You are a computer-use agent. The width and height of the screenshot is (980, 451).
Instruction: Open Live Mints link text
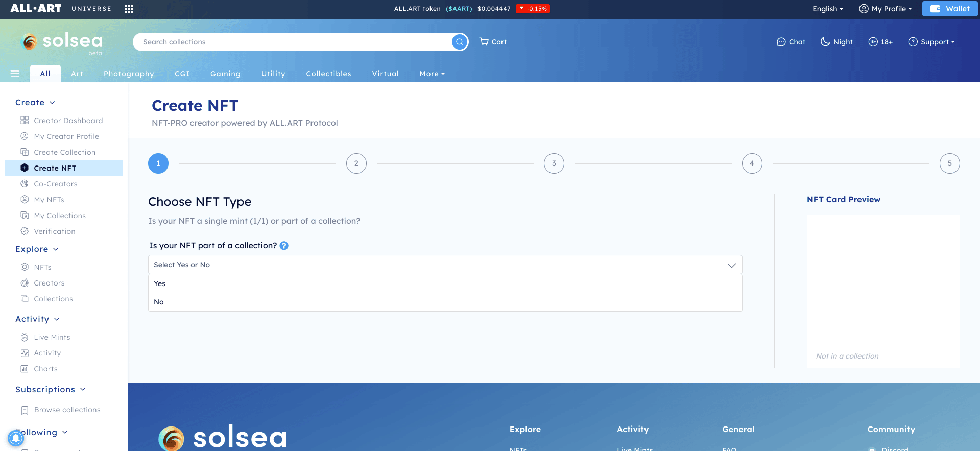[x=52, y=337]
